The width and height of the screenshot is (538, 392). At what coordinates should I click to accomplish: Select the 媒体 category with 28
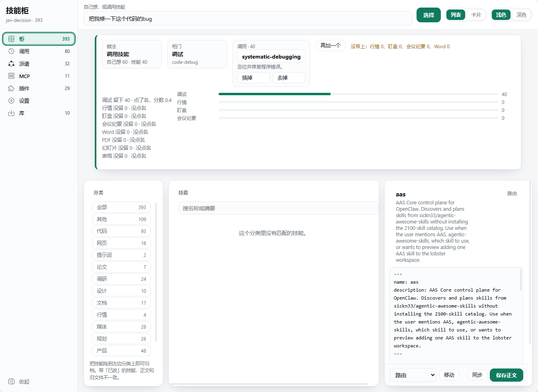121,327
